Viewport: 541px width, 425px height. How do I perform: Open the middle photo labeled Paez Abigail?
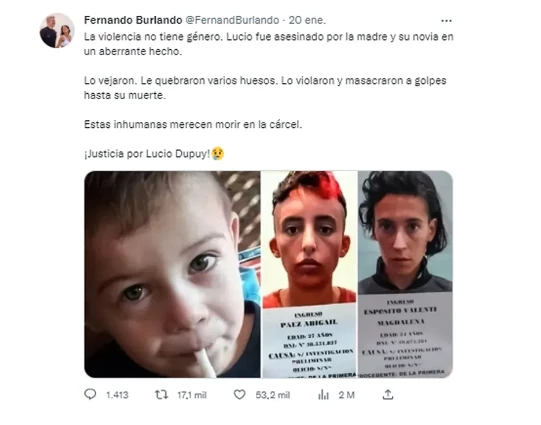point(309,274)
